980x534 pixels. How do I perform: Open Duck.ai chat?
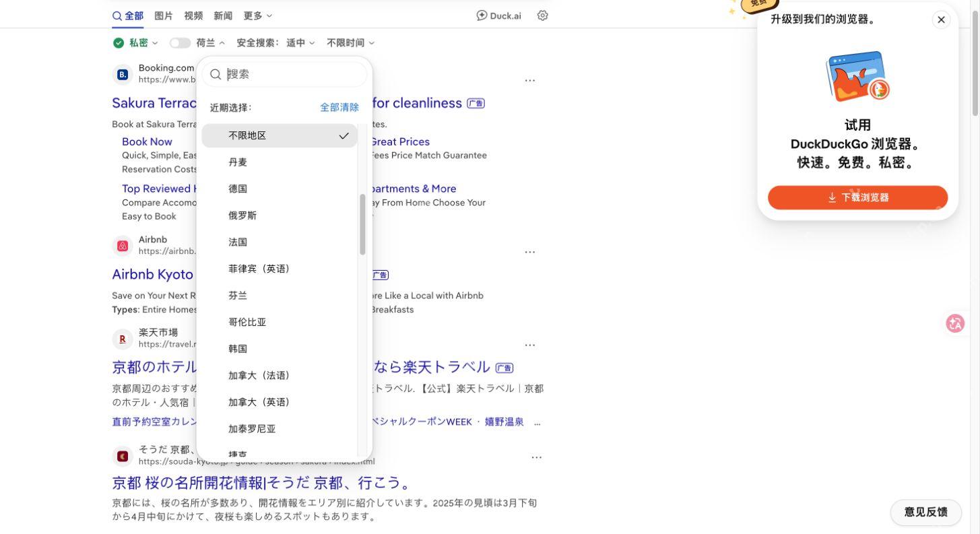click(x=498, y=15)
